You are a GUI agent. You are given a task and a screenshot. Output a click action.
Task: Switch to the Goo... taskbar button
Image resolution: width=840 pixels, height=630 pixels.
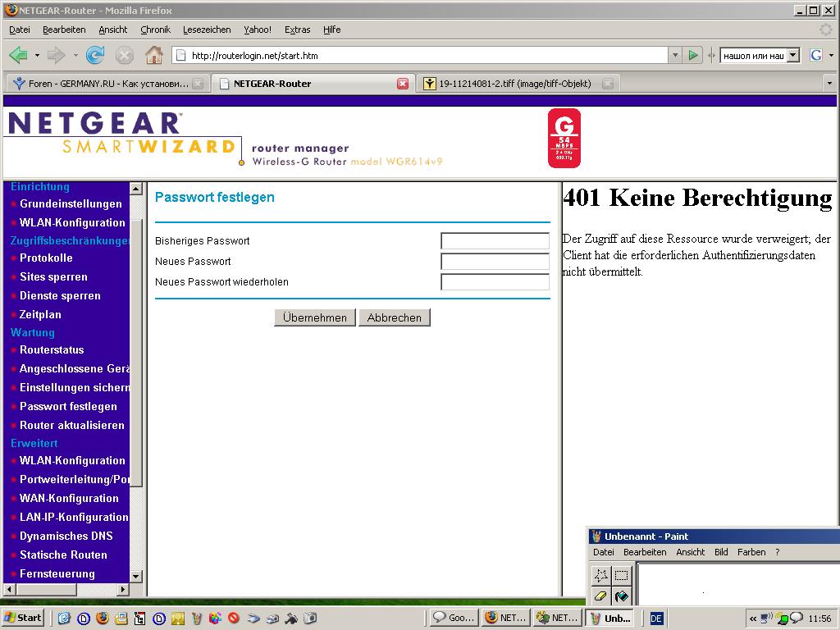point(454,619)
